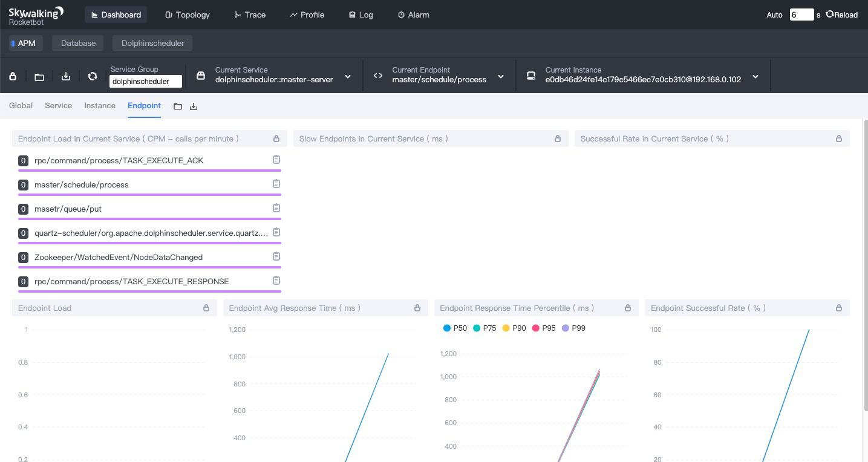Toggle lock on Slow Endpoints panel

558,138
